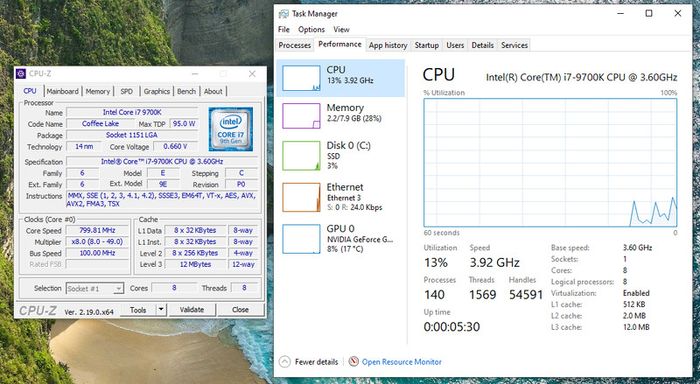Viewport: 700px width, 384px height.
Task: Switch to the Services tab
Action: tap(514, 45)
